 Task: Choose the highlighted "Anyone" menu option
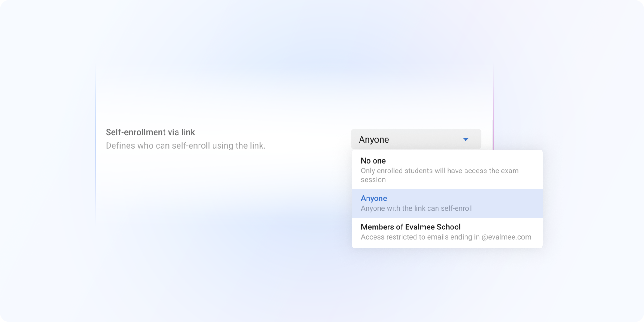(x=374, y=199)
